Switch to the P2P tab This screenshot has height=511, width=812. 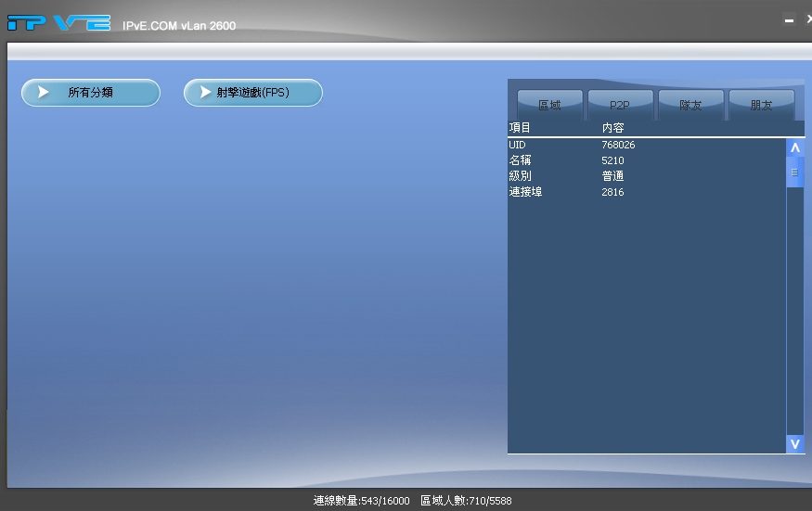coord(621,105)
